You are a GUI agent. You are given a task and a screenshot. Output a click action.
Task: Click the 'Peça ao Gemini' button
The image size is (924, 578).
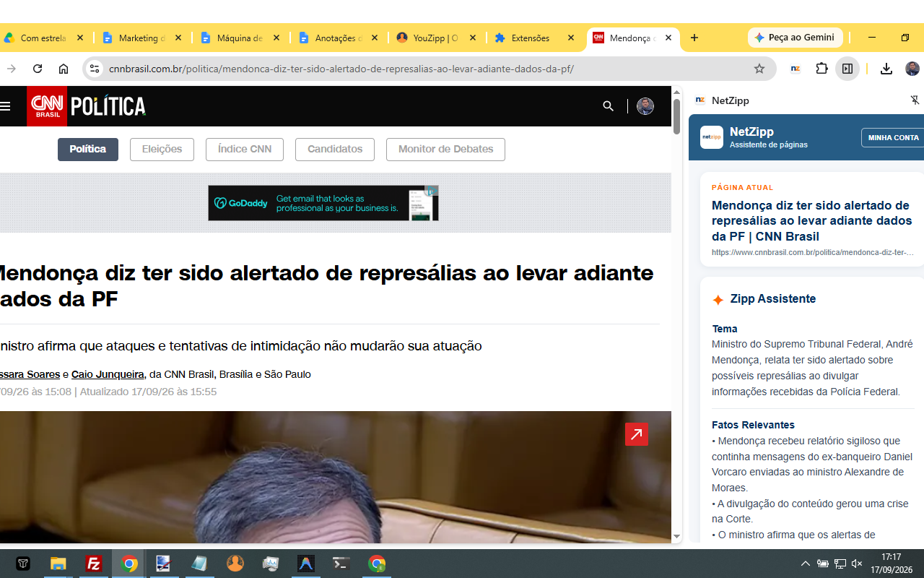(x=795, y=38)
